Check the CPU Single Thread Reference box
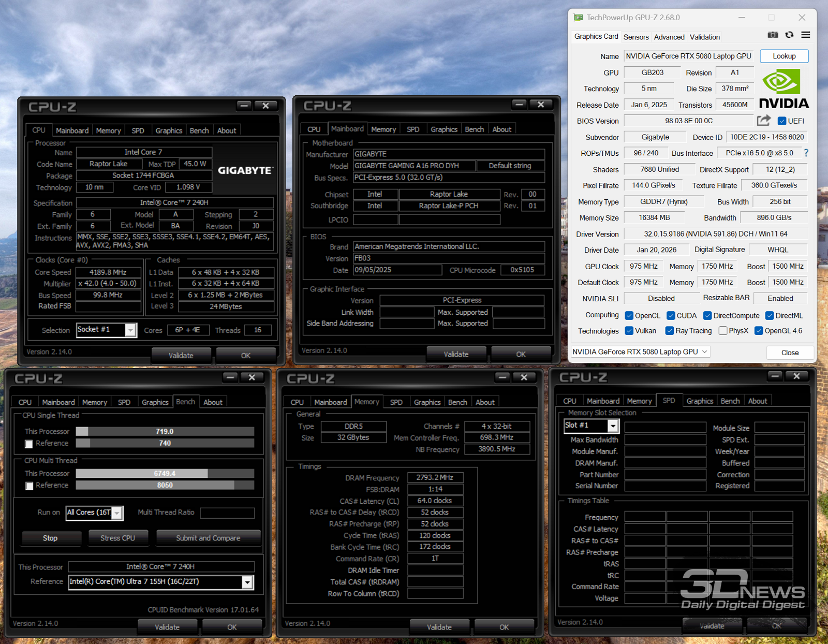The height and width of the screenshot is (644, 828). pyautogui.click(x=29, y=444)
